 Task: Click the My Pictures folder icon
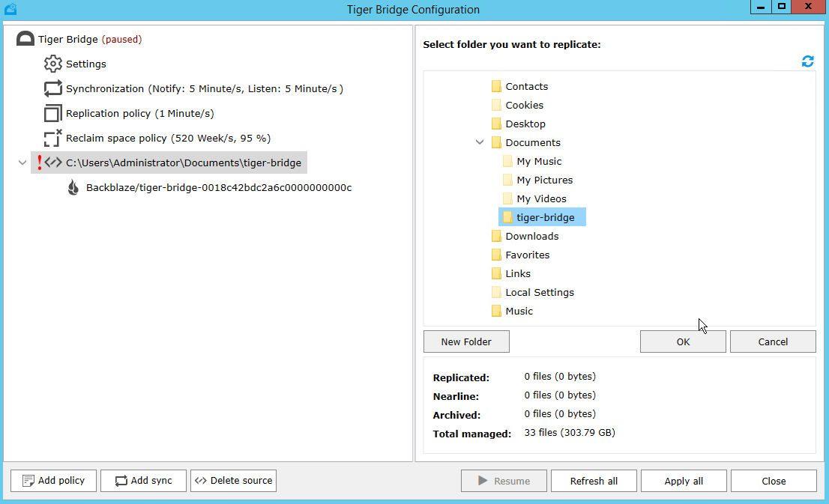point(507,180)
